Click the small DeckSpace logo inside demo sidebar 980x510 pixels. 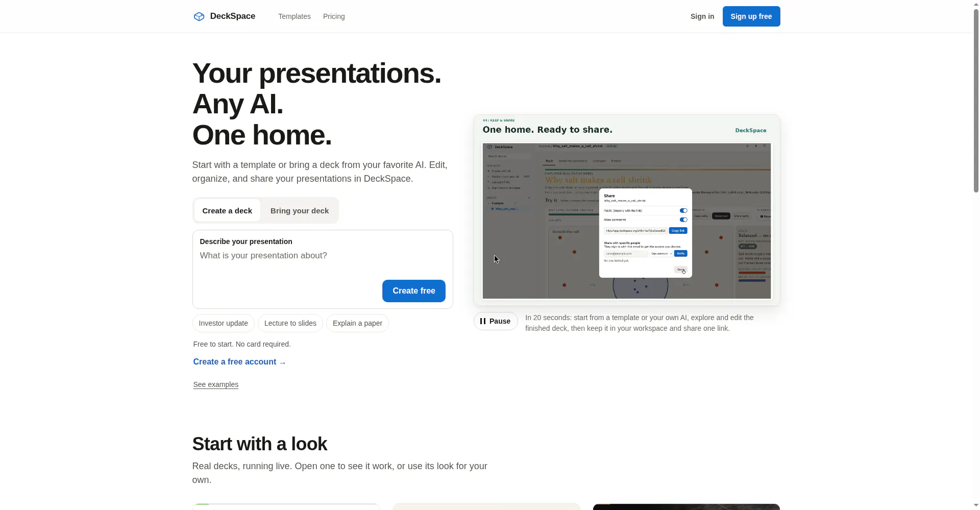coord(489,147)
